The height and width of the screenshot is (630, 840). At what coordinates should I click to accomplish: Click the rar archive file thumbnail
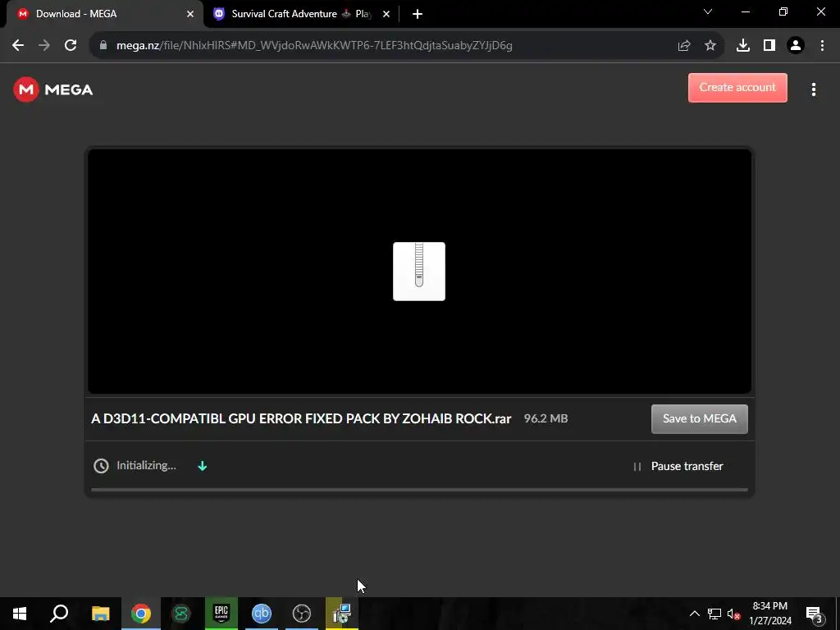tap(419, 271)
